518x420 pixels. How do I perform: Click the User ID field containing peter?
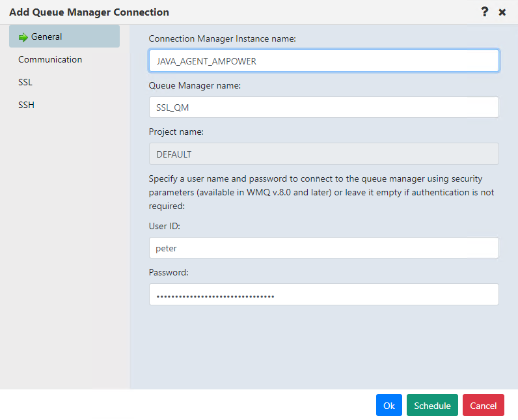tap(324, 248)
